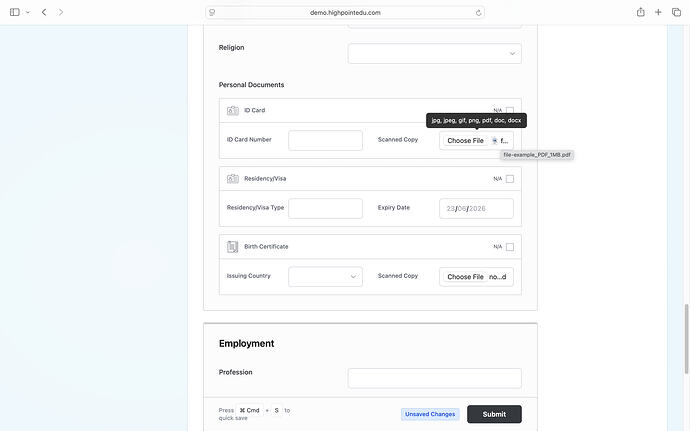Open sidebar options chevron next to sidebar icon
The image size is (690, 431).
[28, 12]
